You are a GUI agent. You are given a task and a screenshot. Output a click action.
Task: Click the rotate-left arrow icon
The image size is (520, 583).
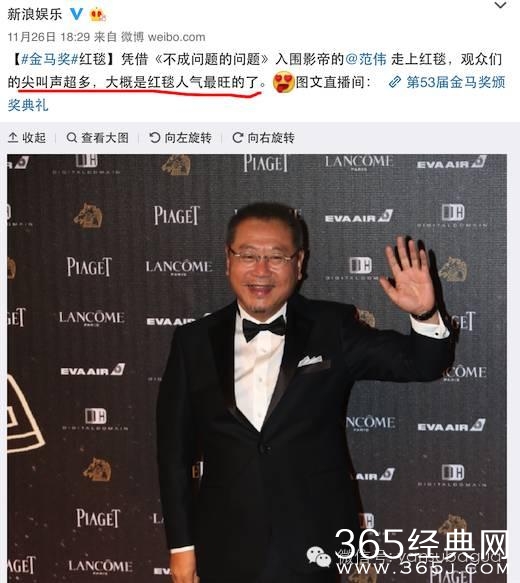point(155,138)
